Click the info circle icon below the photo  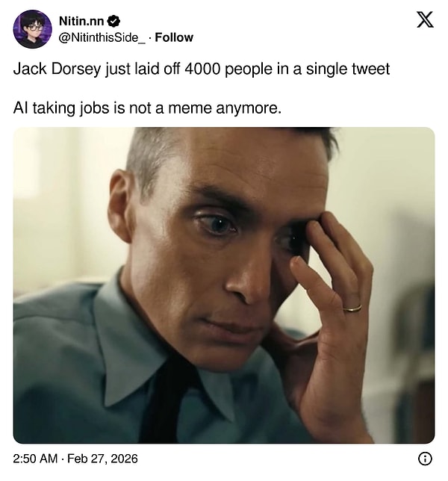click(424, 459)
